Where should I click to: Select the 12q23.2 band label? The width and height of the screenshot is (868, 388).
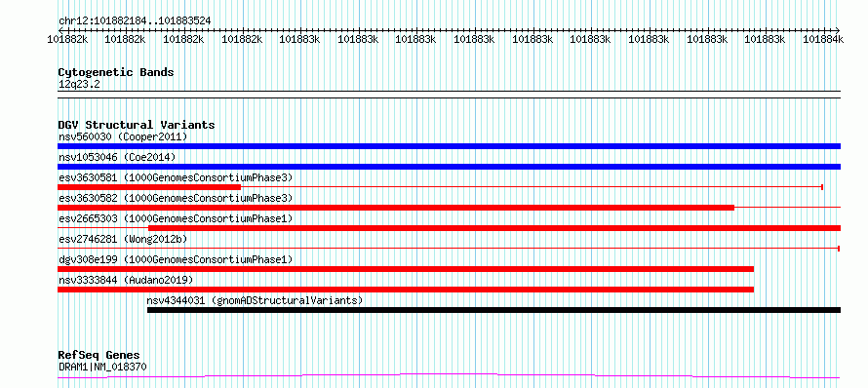point(79,85)
